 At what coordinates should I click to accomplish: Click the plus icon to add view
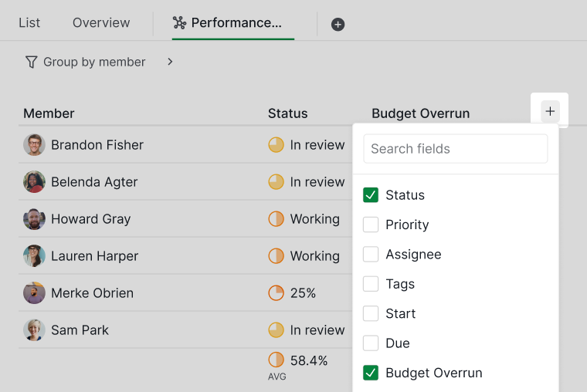coord(338,24)
